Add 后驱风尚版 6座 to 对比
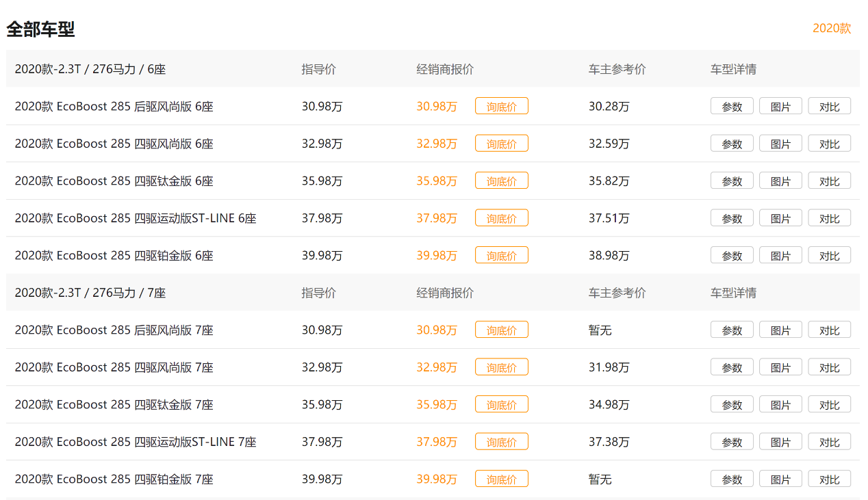The height and width of the screenshot is (500, 868). pos(830,106)
